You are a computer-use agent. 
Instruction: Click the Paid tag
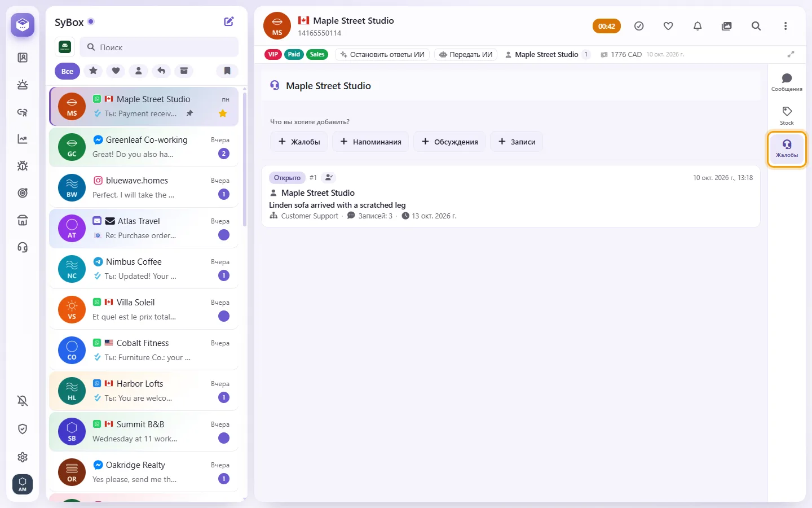294,55
